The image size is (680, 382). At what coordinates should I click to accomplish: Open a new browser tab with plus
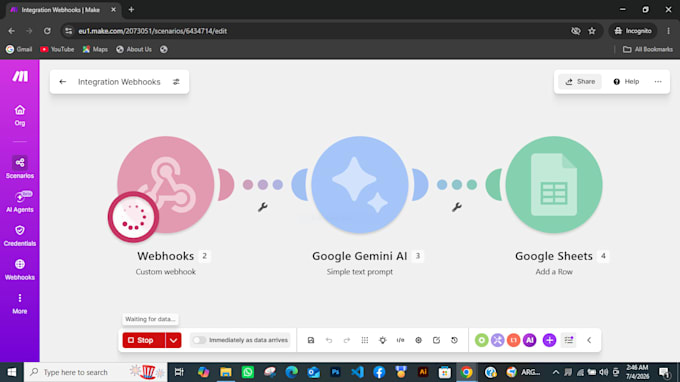click(131, 10)
